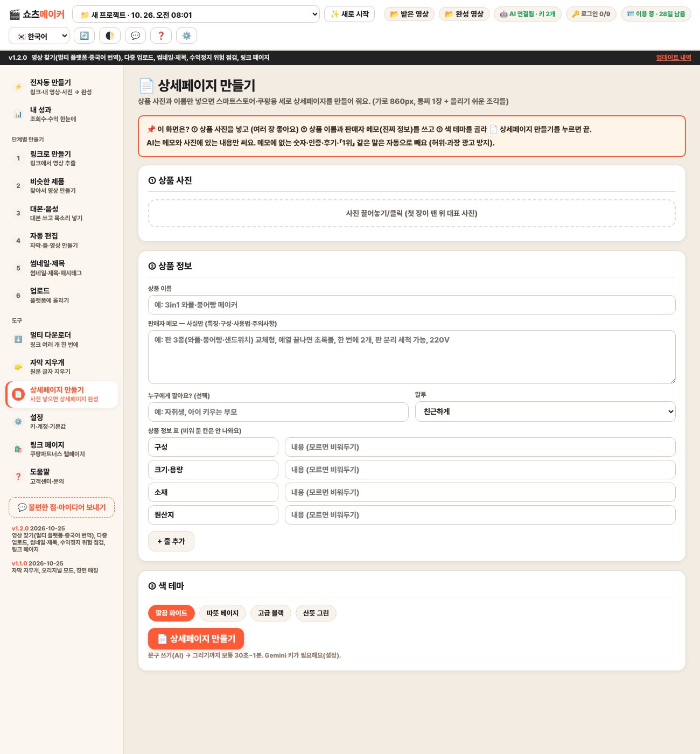This screenshot has height=754, width=700.
Task: Click the orange 상세페이지 만들기 generate button
Action: pos(196,639)
